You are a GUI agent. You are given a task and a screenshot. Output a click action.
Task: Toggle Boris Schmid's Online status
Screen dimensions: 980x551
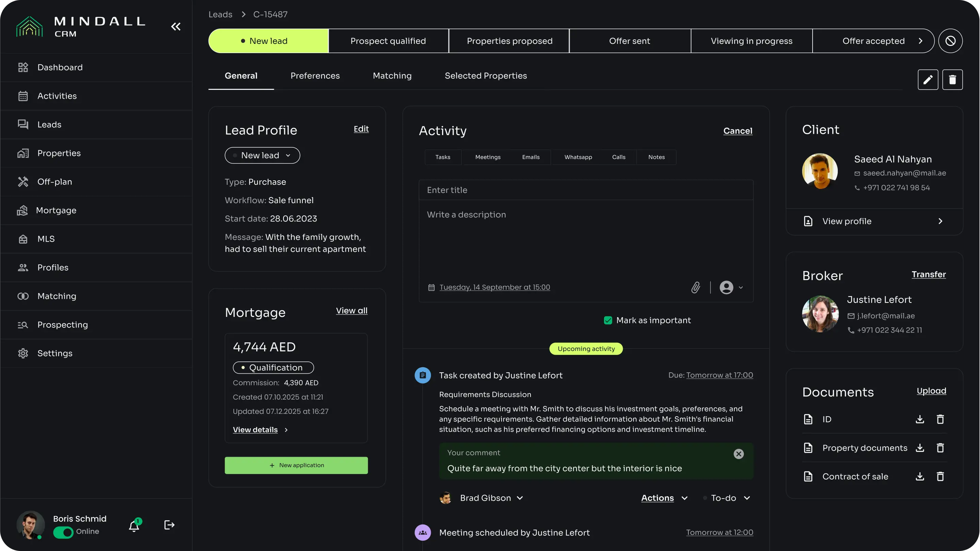(x=63, y=533)
